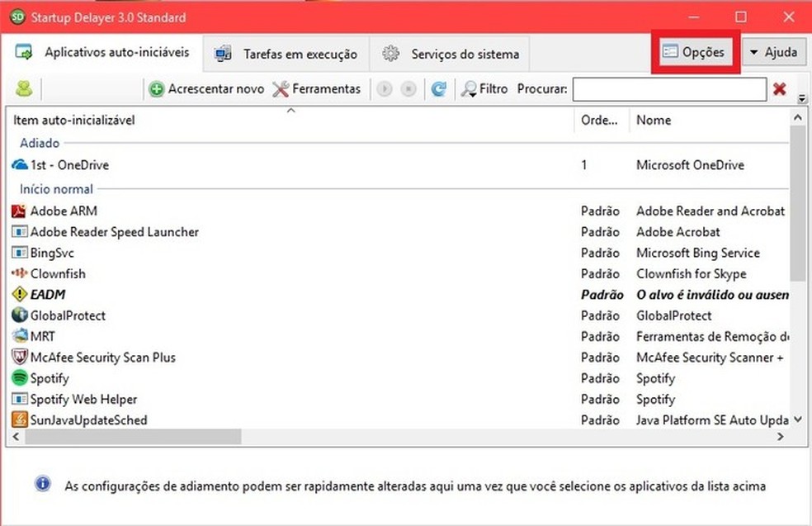This screenshot has width=812, height=526.
Task: Open the Filtro filter dropdown
Action: click(x=484, y=88)
